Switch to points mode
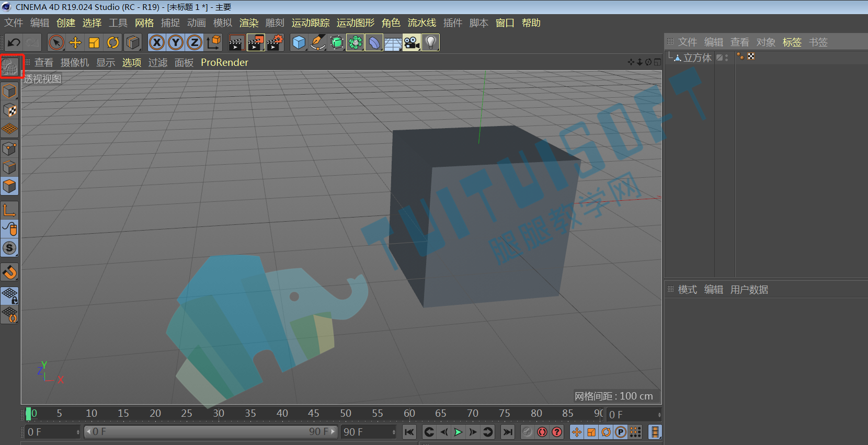The height and width of the screenshot is (445, 868). pyautogui.click(x=10, y=149)
